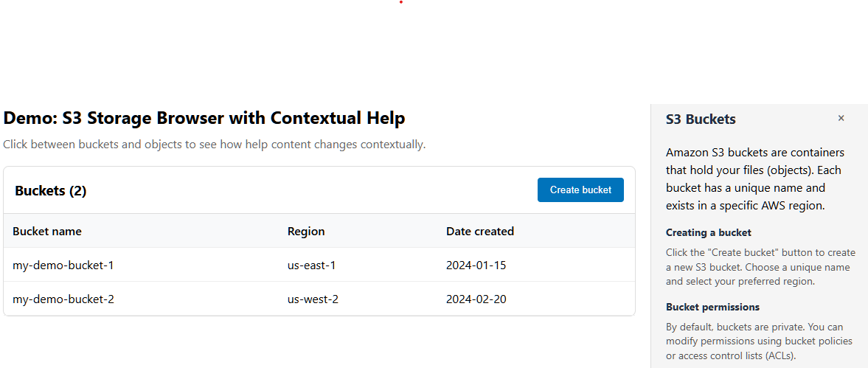Click the Date created column header
This screenshot has height=368, width=868.
tap(480, 232)
